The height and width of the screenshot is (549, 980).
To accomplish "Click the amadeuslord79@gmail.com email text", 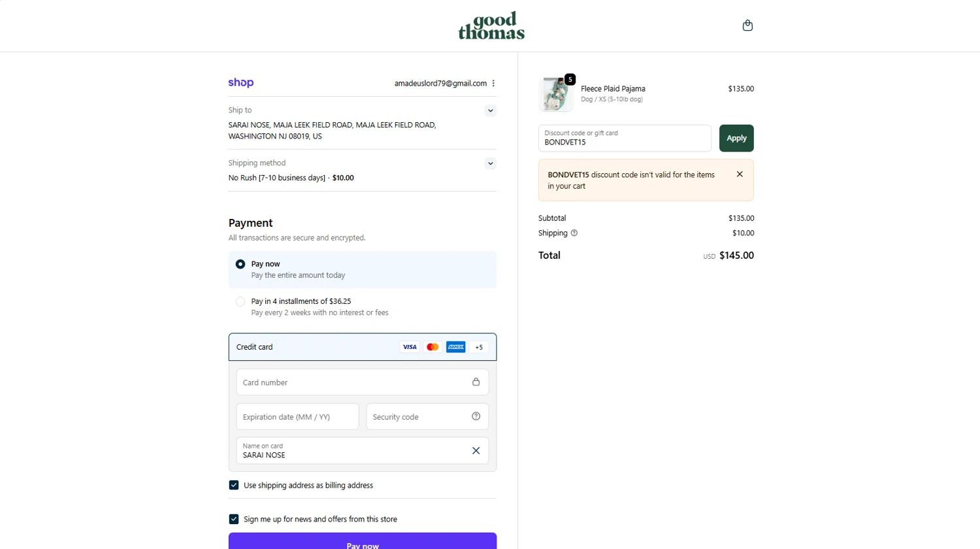I will tap(440, 83).
